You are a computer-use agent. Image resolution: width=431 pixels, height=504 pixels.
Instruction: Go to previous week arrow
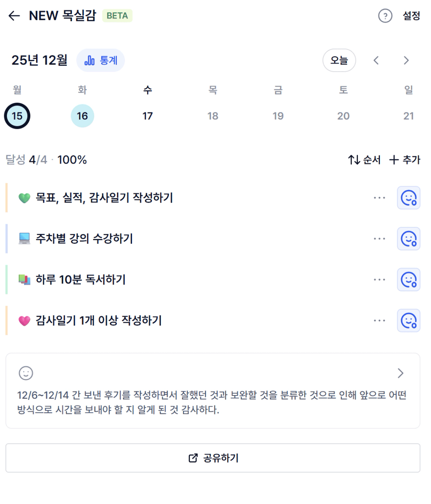pos(376,60)
